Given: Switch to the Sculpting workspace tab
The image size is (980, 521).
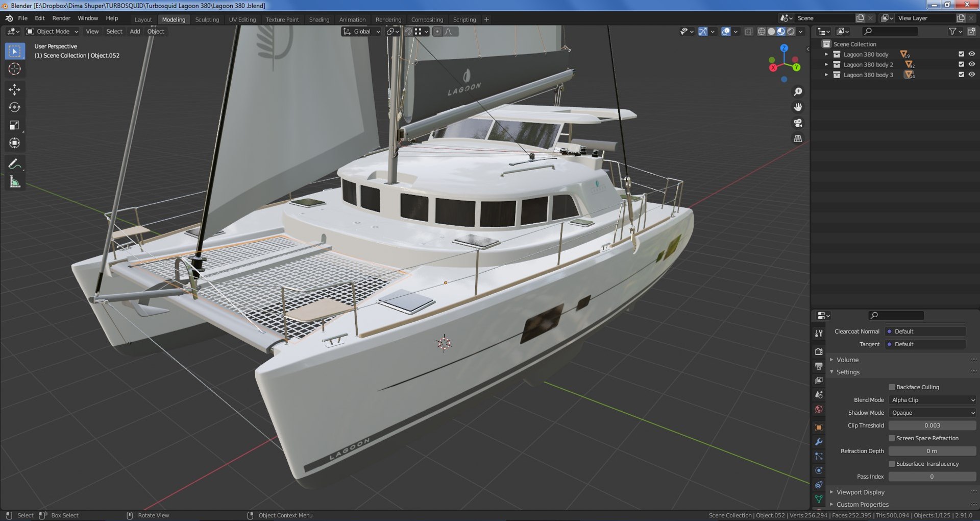Looking at the screenshot, I should coord(207,19).
